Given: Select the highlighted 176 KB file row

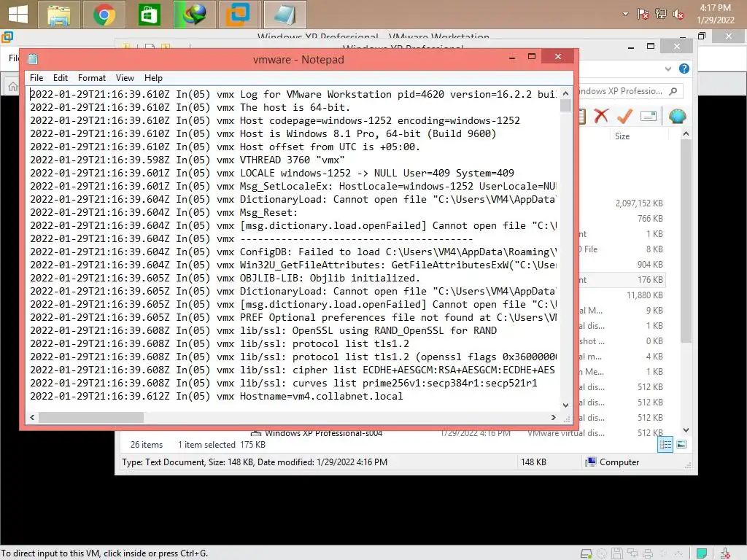Looking at the screenshot, I should [622, 280].
